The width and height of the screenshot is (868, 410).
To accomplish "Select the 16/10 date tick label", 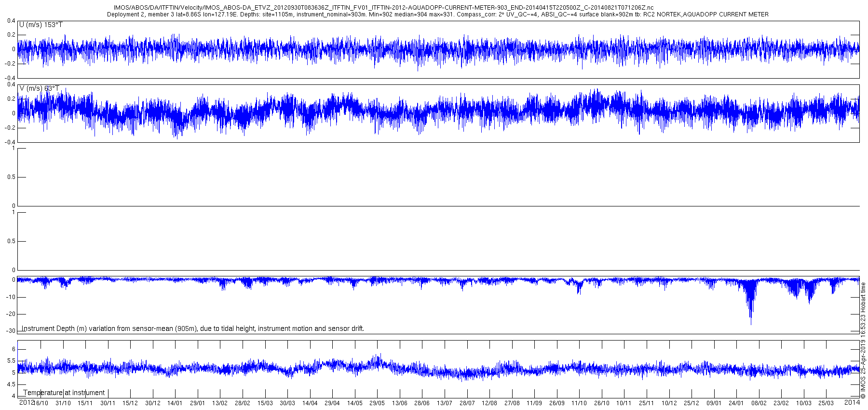I will pyautogui.click(x=41, y=403).
